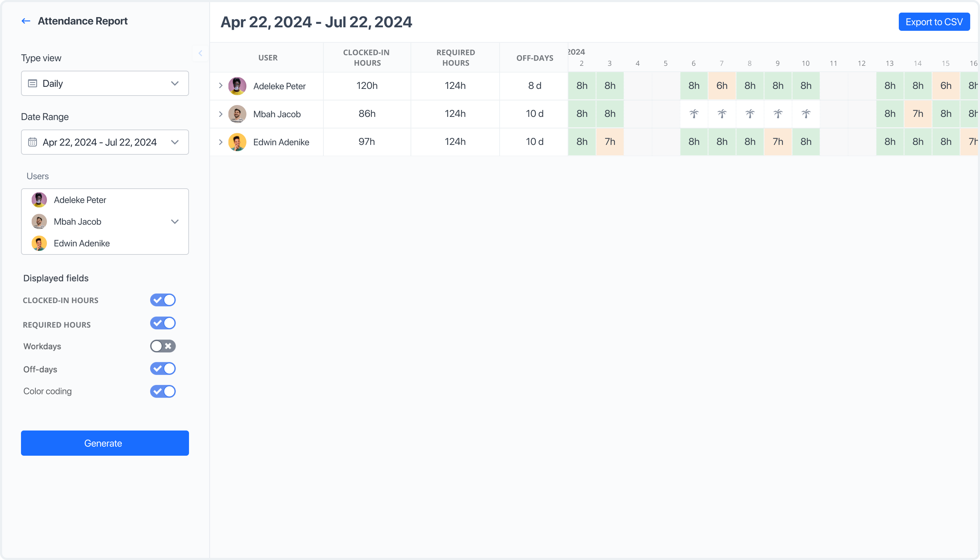This screenshot has height=560, width=980.
Task: Click the back arrow beside Attendance Report
Action: point(26,21)
